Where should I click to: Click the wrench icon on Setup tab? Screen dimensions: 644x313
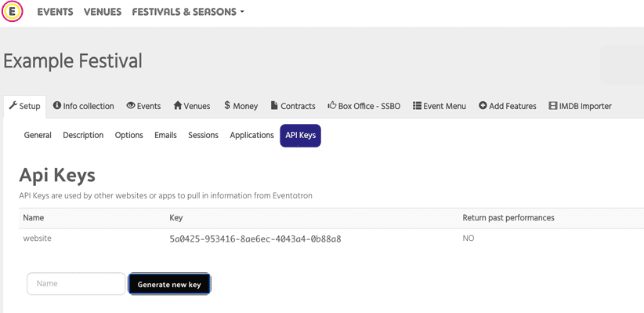click(x=13, y=106)
